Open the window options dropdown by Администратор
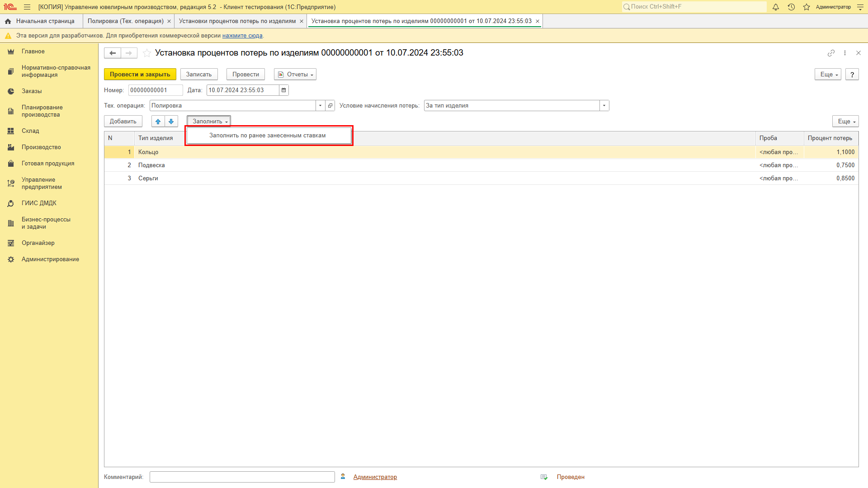 coord(860,7)
